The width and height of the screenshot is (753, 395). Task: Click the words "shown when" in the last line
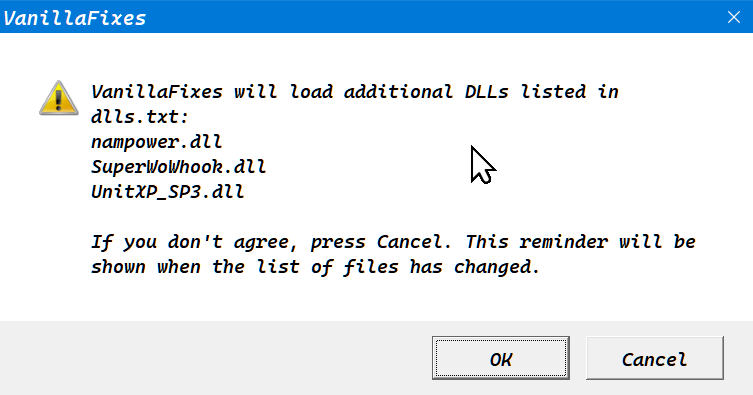tap(146, 267)
